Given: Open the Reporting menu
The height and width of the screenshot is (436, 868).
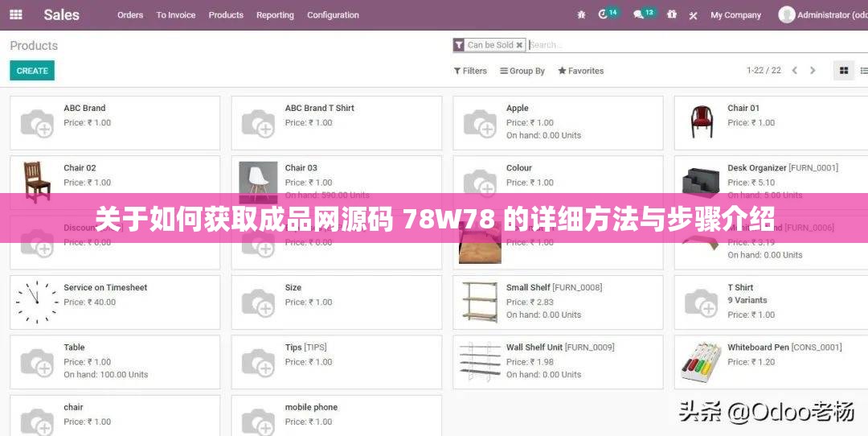Looking at the screenshot, I should [275, 15].
